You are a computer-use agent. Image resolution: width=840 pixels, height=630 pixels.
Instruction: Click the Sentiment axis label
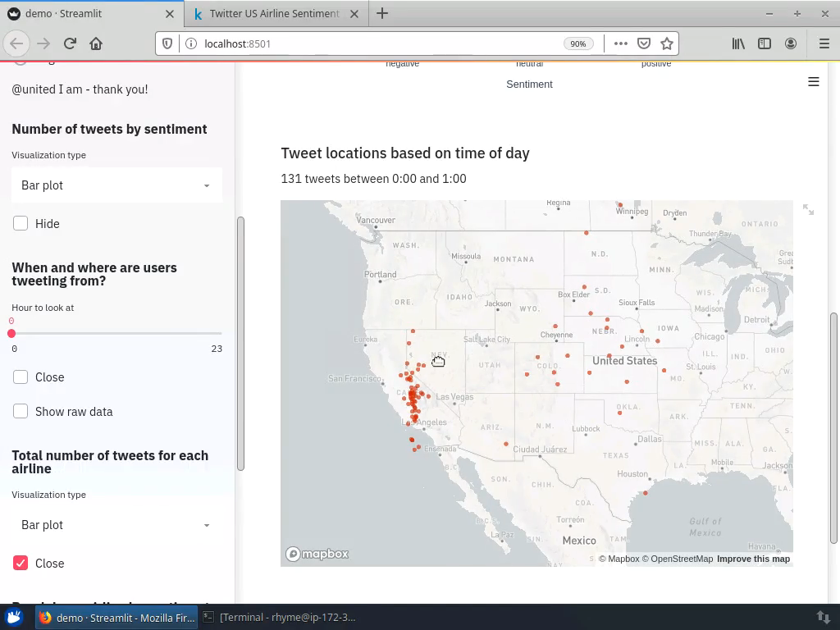(x=529, y=84)
